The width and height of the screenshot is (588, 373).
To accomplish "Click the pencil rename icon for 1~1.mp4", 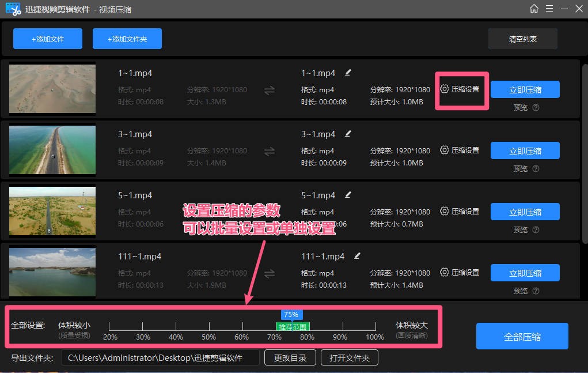I will (348, 73).
